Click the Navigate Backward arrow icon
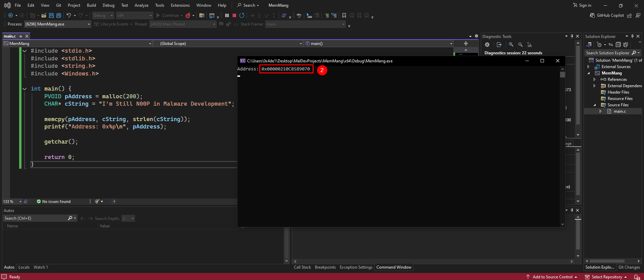The image size is (644, 280). (11, 15)
